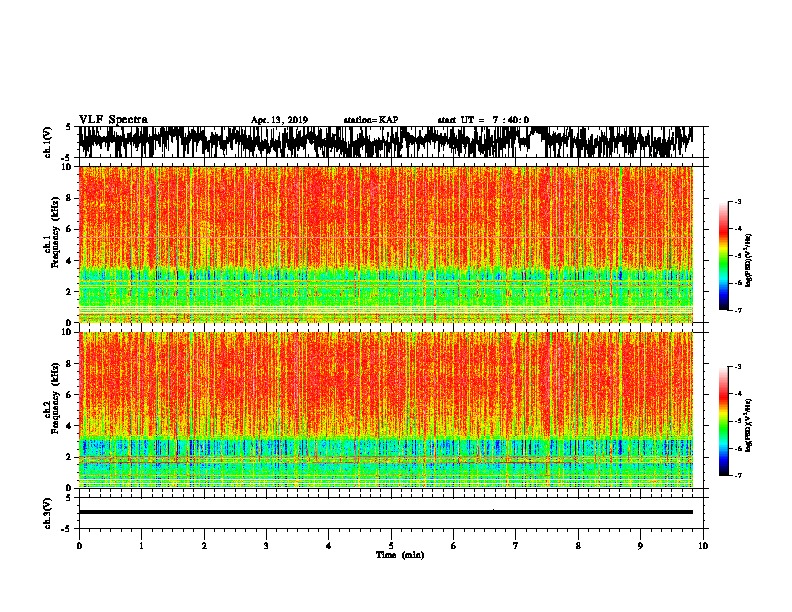Click the "10" minute tick label on time axis

coord(703,546)
